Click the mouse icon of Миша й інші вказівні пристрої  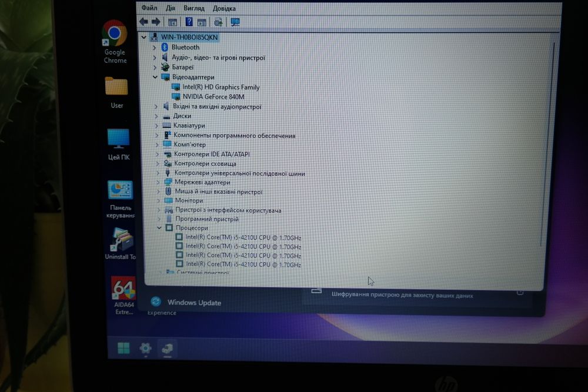(168, 191)
